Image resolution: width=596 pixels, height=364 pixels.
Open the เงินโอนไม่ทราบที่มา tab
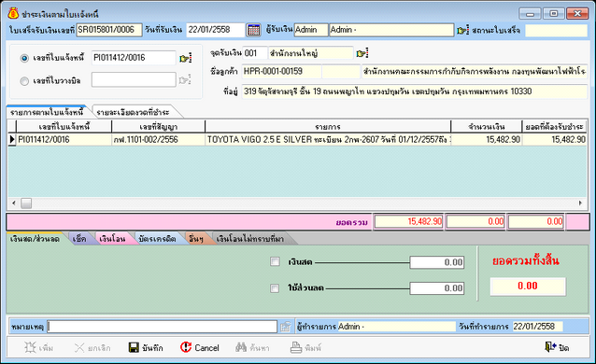coord(250,239)
